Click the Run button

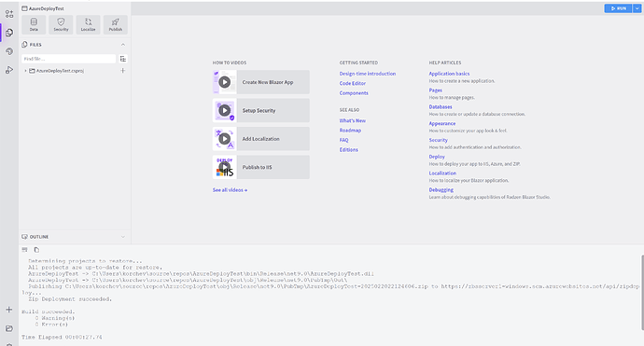pos(618,8)
